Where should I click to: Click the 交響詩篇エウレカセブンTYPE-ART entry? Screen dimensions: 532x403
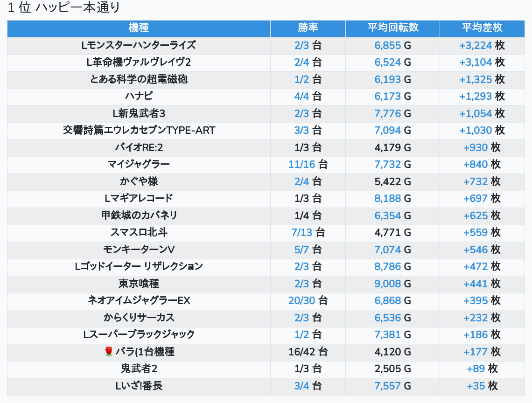click(139, 130)
